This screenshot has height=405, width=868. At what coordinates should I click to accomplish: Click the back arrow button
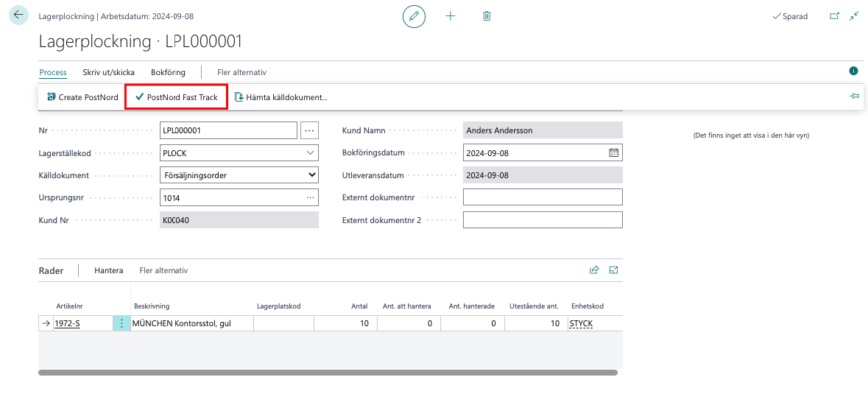click(x=18, y=15)
